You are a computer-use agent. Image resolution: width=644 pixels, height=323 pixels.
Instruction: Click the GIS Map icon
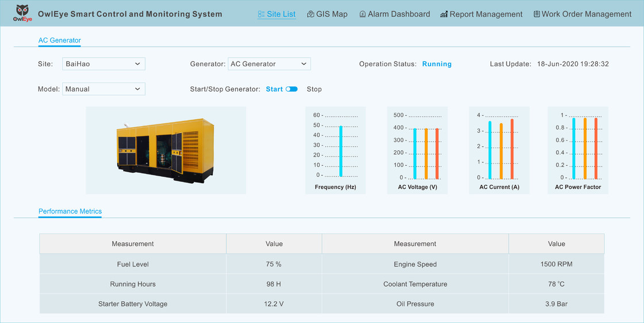(x=310, y=14)
